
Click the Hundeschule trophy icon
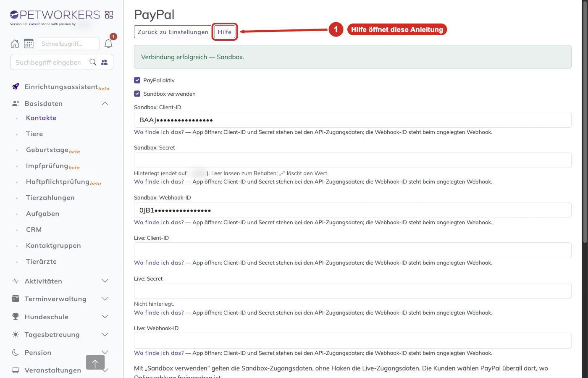(x=16, y=317)
